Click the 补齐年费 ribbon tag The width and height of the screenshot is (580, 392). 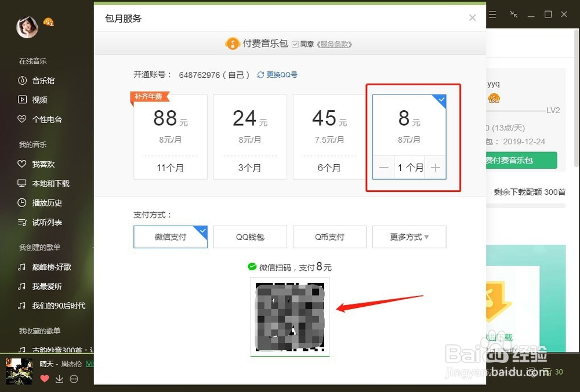(149, 97)
